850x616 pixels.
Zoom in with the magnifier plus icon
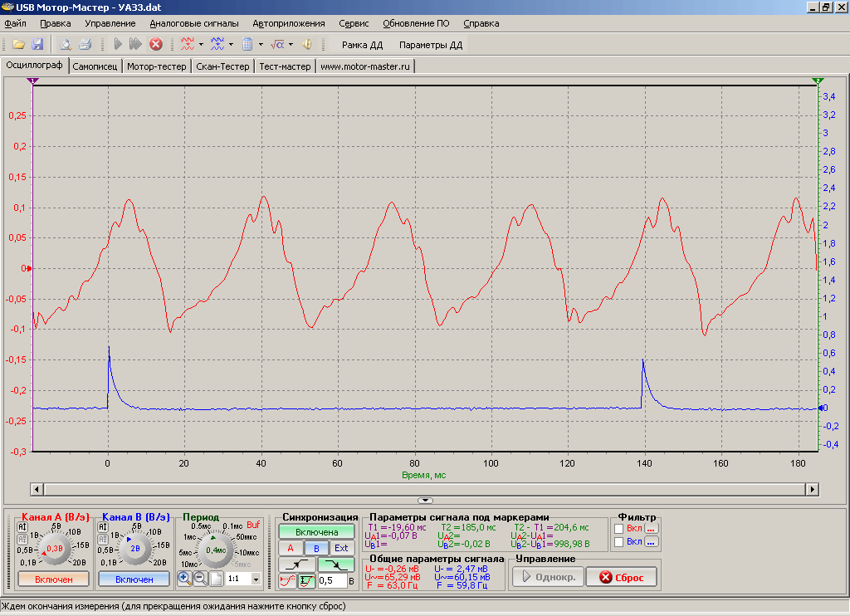point(184,579)
